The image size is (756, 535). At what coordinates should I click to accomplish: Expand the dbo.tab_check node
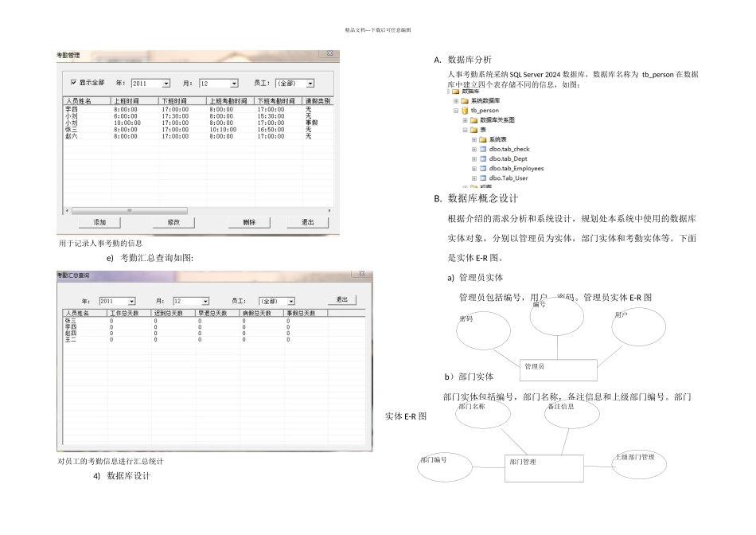[x=474, y=149]
